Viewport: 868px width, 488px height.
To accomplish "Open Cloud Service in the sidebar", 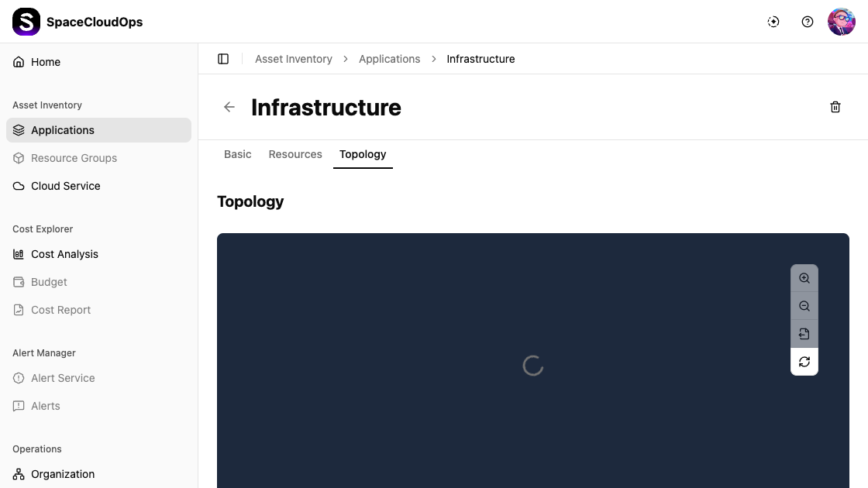I will coord(66,186).
